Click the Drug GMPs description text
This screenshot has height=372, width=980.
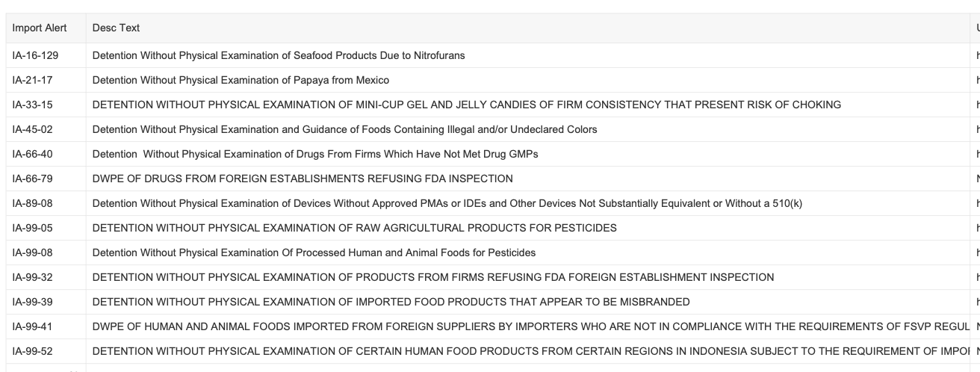[x=315, y=154]
